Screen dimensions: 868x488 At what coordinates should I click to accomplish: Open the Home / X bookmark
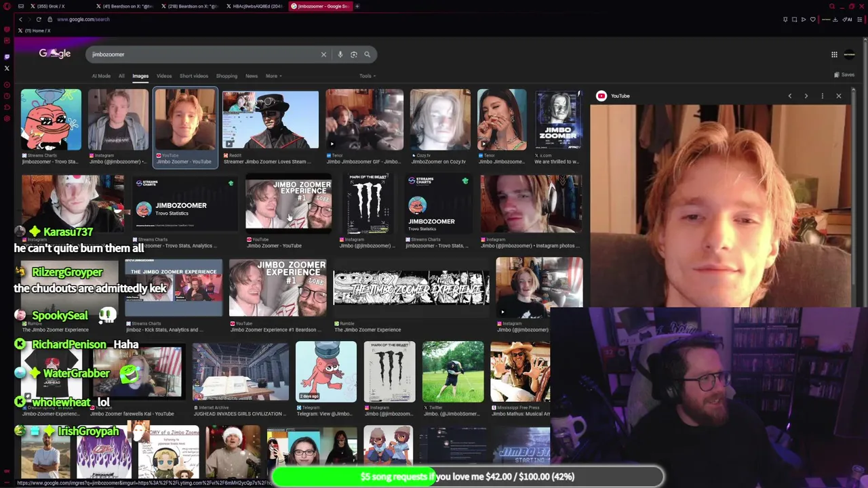[x=34, y=30]
